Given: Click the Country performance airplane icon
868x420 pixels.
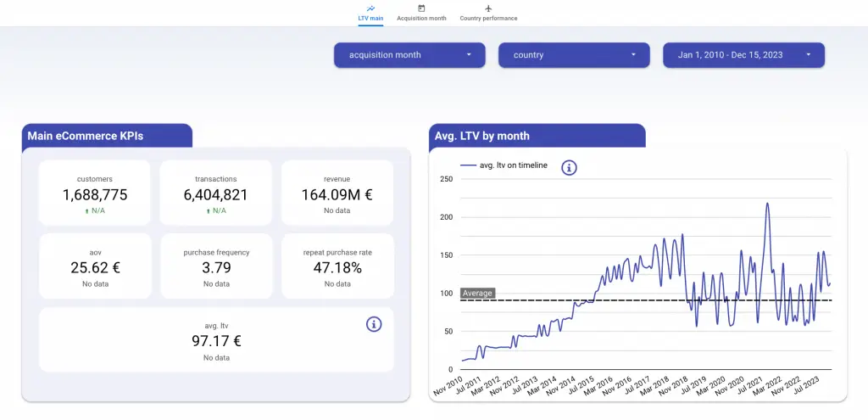Looking at the screenshot, I should point(488,8).
